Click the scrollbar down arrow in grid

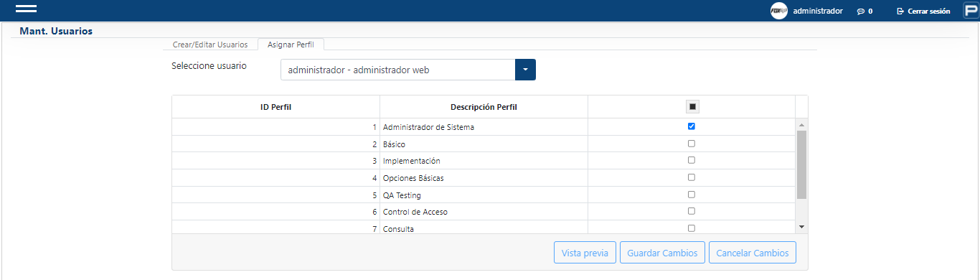pyautogui.click(x=801, y=227)
